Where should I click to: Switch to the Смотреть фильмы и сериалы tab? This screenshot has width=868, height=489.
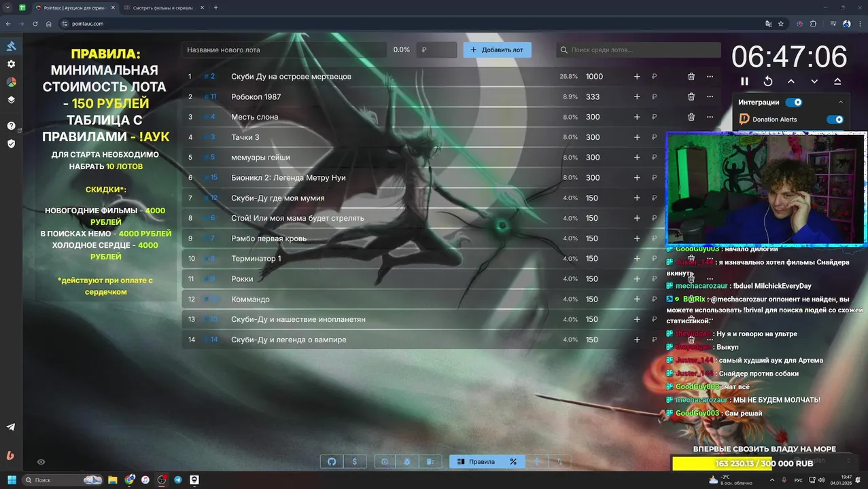(x=163, y=7)
